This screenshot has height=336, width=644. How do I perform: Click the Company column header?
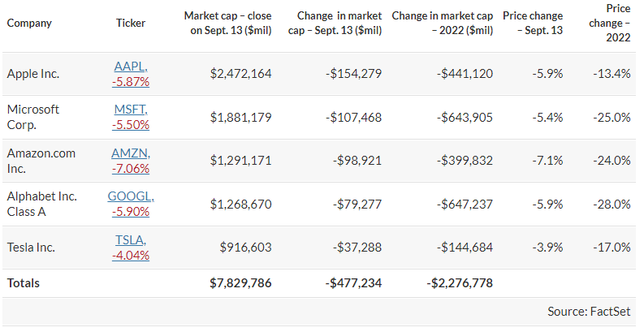click(29, 23)
